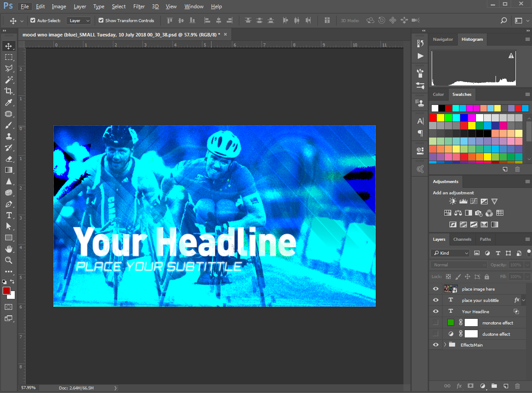The image size is (532, 393).
Task: Close the document tab
Action: coord(225,34)
